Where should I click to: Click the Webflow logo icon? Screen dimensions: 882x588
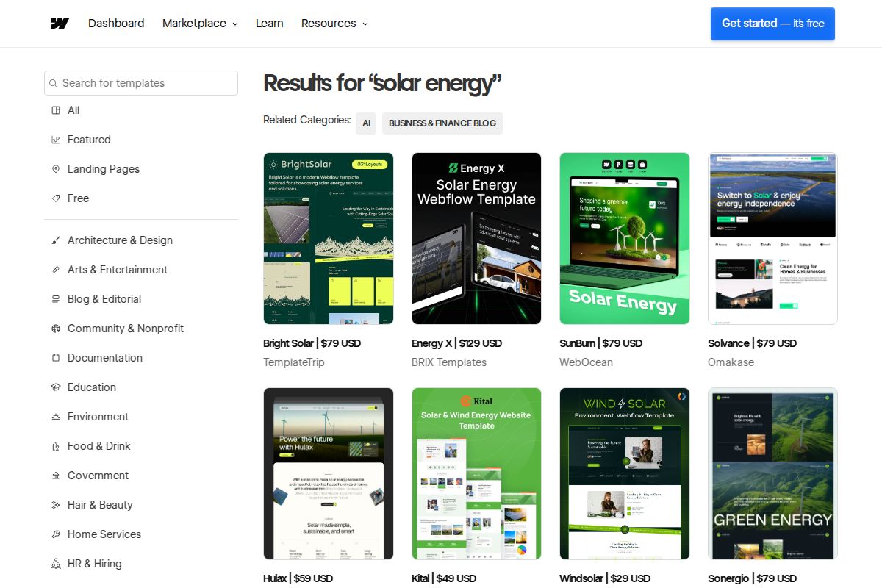(60, 24)
